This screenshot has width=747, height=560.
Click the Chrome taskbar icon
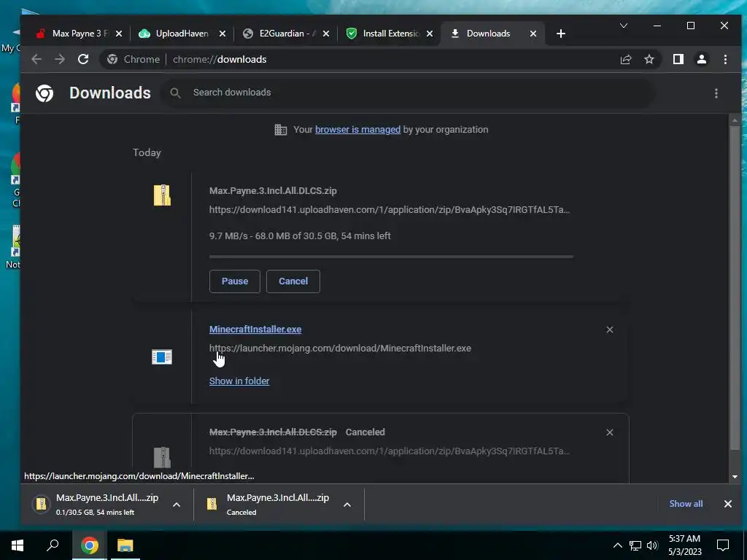(x=89, y=545)
